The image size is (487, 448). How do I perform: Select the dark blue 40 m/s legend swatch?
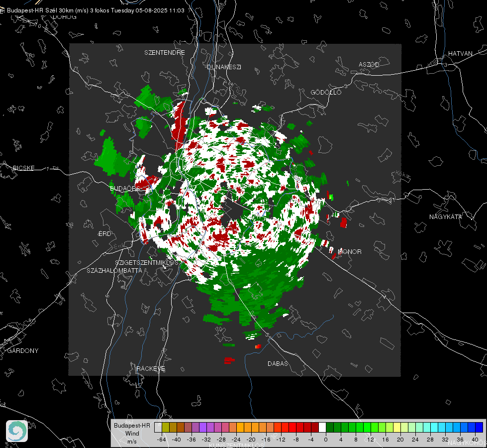click(479, 428)
